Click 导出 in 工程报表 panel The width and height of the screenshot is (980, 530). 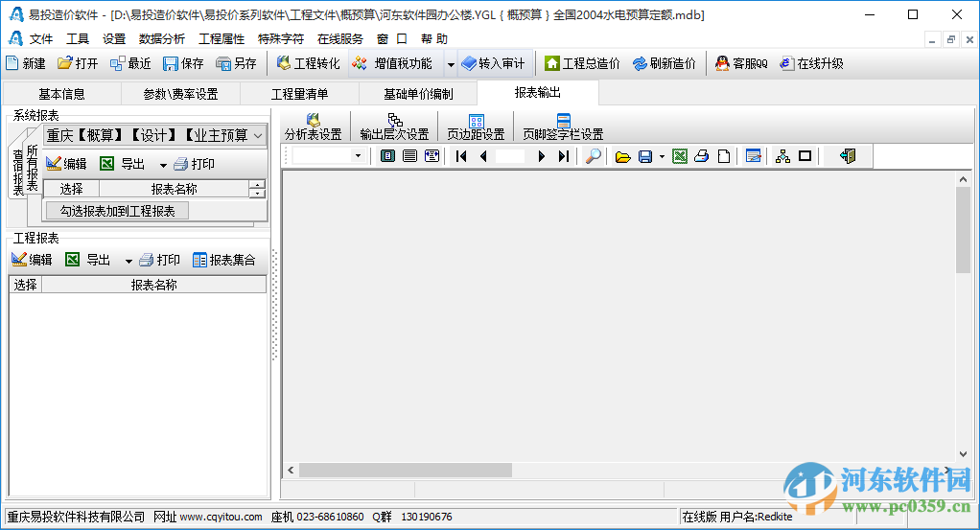88,260
